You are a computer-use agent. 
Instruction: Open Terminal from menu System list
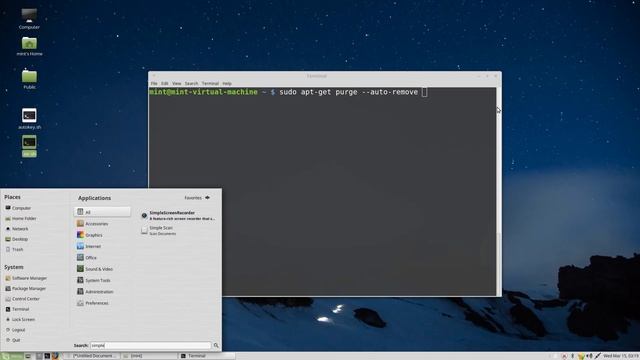point(17,309)
